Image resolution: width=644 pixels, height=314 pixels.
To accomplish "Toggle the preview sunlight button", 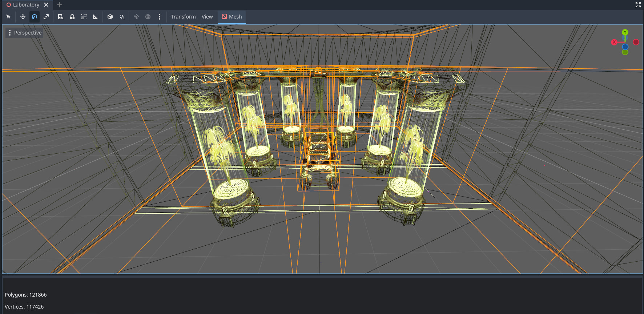I will tap(136, 17).
